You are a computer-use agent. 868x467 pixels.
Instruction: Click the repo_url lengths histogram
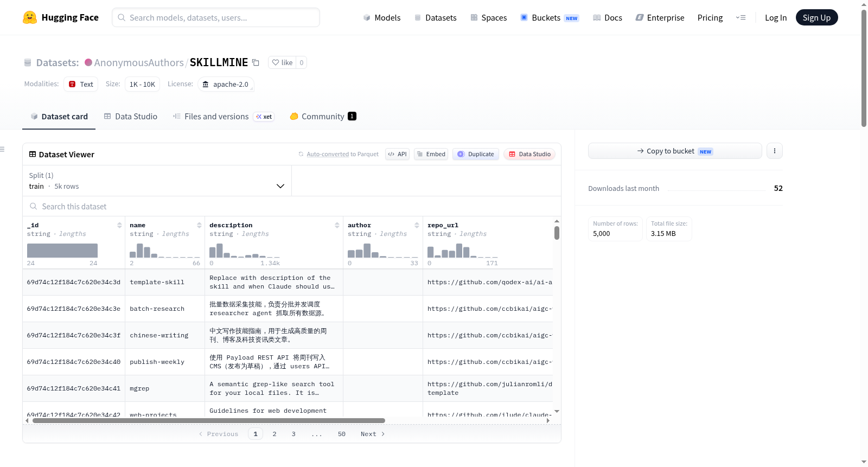pyautogui.click(x=463, y=250)
